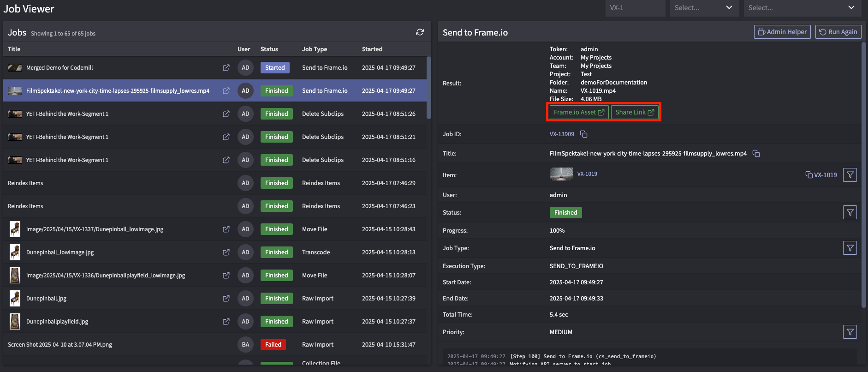
Task: Click the Dunepinballplayfield.jpg thumbnail
Action: point(15,322)
